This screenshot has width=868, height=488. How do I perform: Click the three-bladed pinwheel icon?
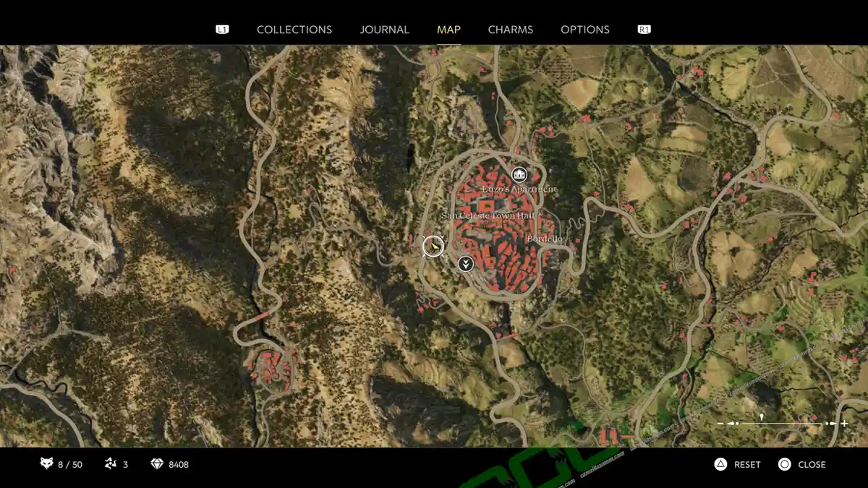(111, 464)
